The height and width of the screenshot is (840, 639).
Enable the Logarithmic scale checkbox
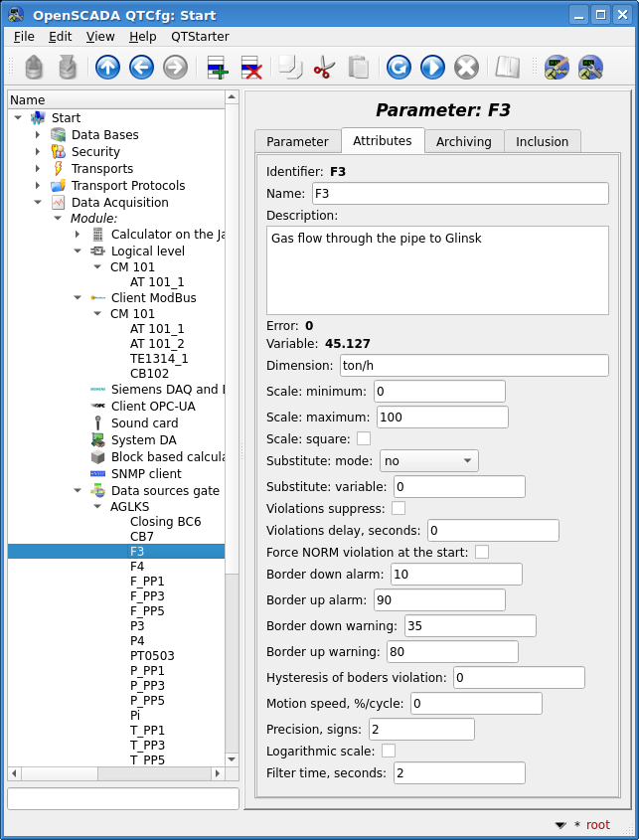pos(389,751)
